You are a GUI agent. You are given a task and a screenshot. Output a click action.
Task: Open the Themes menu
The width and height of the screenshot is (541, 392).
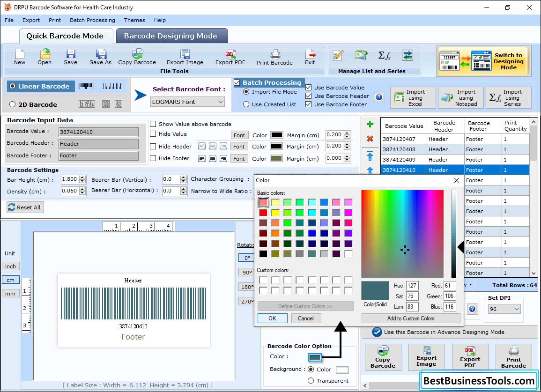click(134, 20)
